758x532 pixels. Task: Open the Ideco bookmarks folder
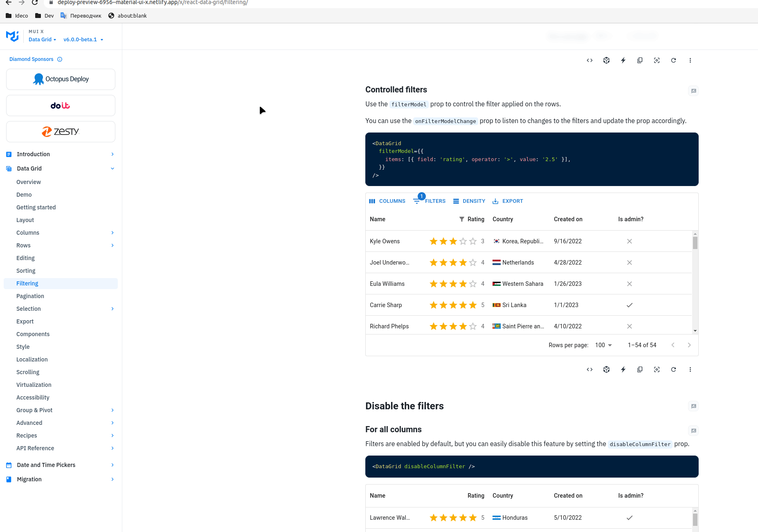click(17, 16)
